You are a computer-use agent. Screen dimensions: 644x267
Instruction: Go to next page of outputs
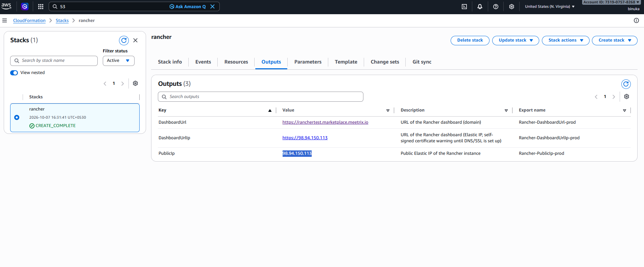tap(614, 97)
